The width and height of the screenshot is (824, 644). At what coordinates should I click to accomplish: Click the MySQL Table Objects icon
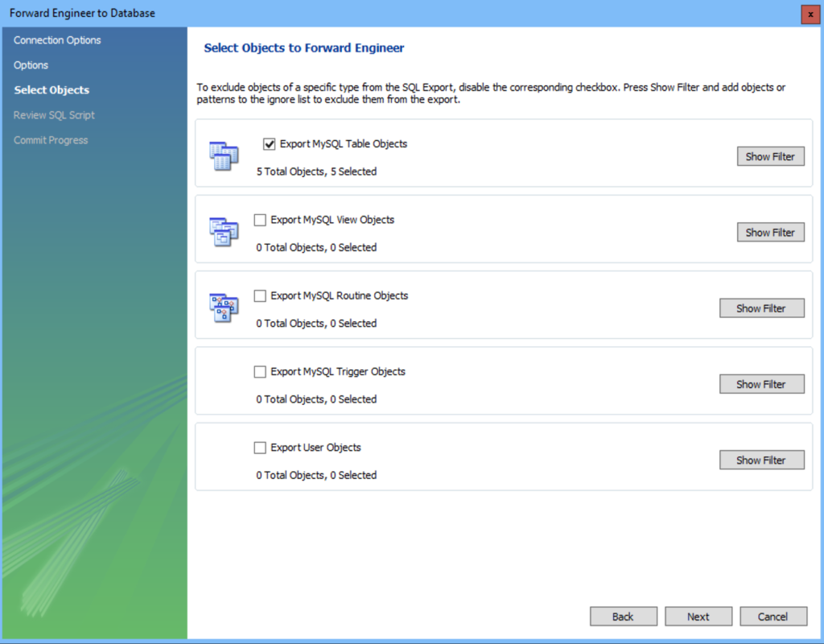224,156
